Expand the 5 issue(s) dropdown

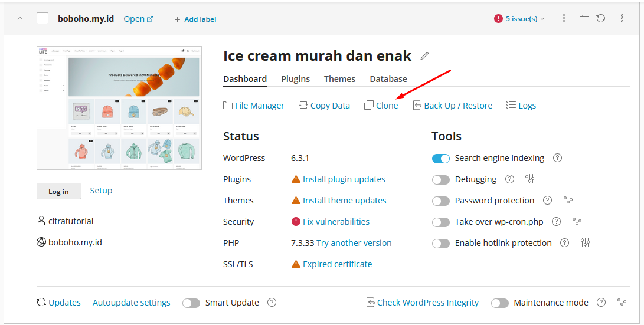coord(519,19)
